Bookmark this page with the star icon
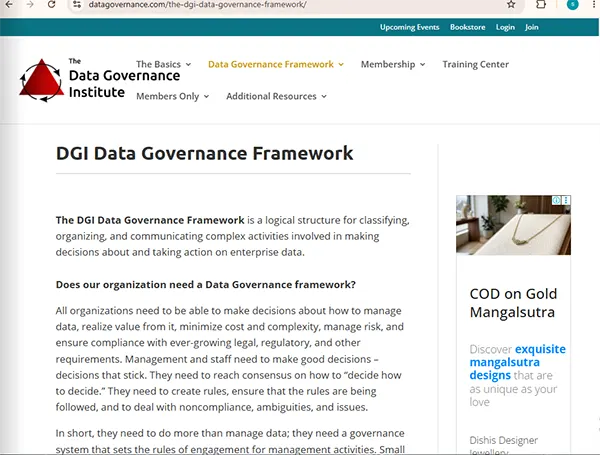Image resolution: width=600 pixels, height=455 pixels. click(511, 4)
